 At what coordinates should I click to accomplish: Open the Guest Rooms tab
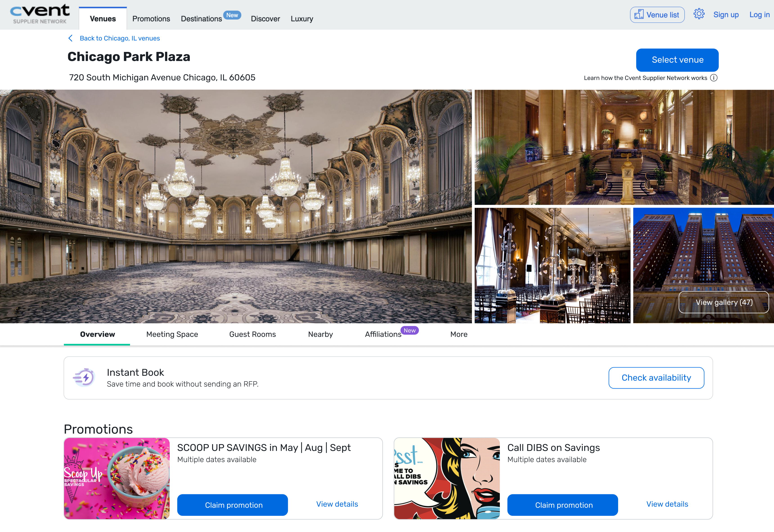253,334
